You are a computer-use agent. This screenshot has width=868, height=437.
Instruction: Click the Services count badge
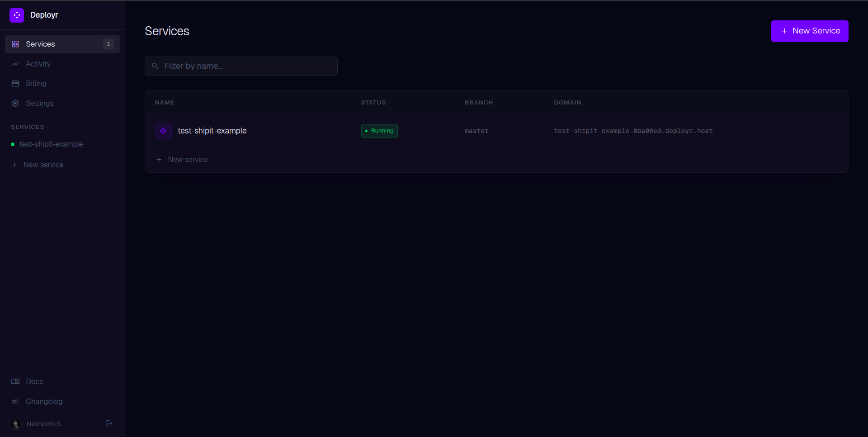(108, 44)
